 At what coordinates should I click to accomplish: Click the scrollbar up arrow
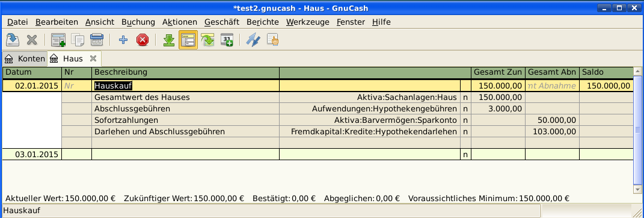click(637, 70)
